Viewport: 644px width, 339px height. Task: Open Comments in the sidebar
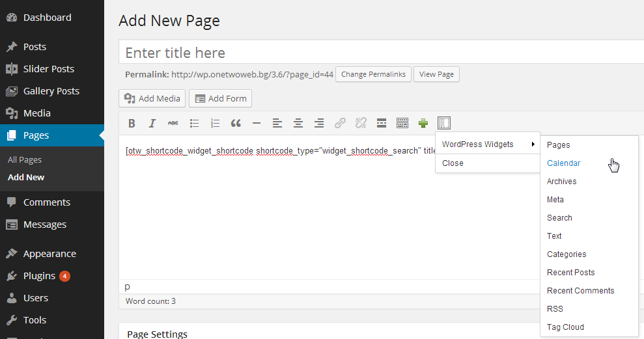point(51,202)
